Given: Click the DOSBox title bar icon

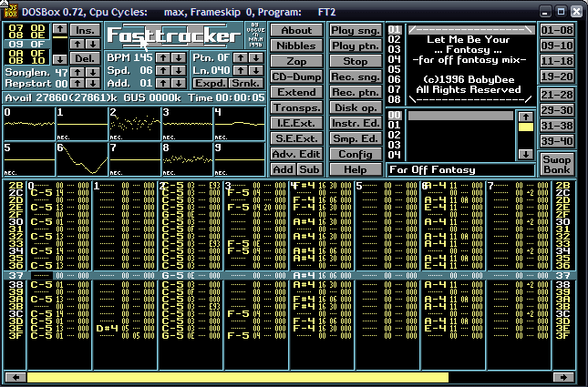Looking at the screenshot, I should click(x=11, y=11).
